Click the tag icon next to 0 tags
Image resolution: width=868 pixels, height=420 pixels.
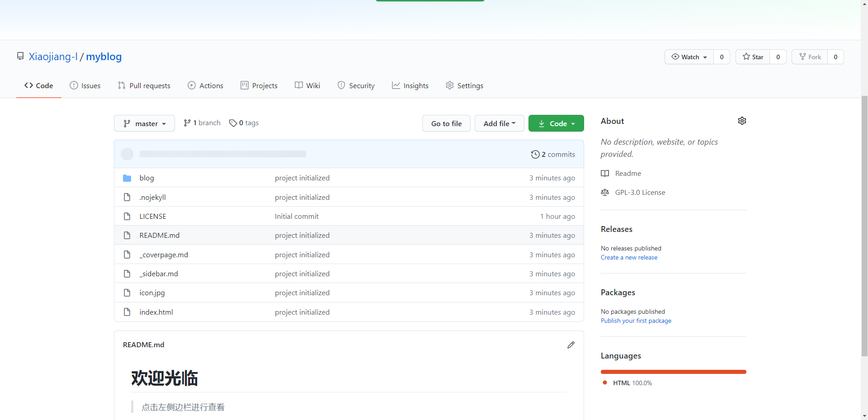233,123
